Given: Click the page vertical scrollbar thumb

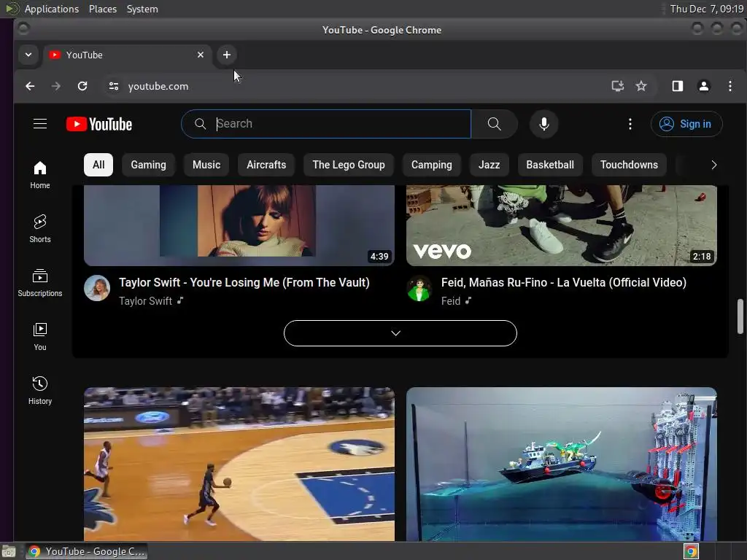Looking at the screenshot, I should (x=740, y=316).
